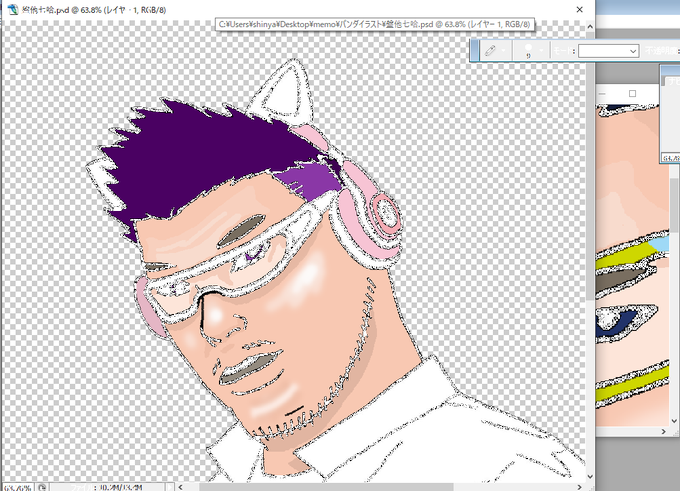Close the main PSD document window
The image size is (680, 491).
(x=579, y=10)
